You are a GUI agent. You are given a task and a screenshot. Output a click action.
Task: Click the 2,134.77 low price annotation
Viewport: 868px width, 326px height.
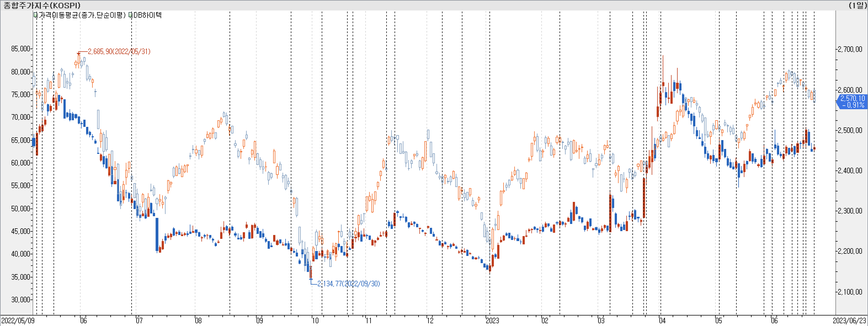point(348,284)
